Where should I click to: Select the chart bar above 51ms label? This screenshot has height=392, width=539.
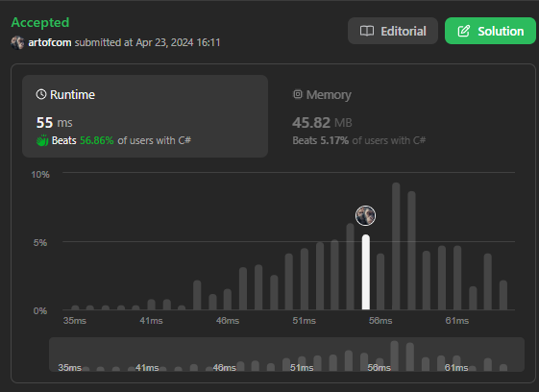click(x=305, y=279)
